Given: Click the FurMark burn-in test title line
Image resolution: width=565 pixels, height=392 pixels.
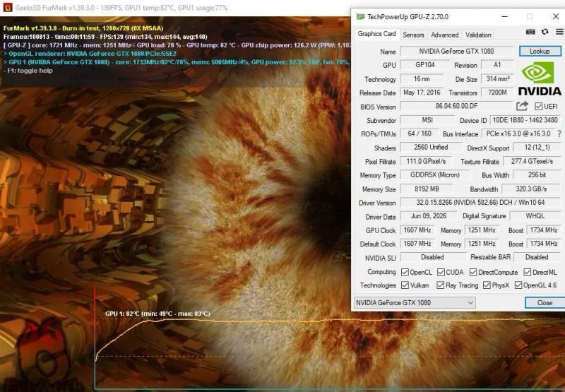Looking at the screenshot, I should pos(83,28).
